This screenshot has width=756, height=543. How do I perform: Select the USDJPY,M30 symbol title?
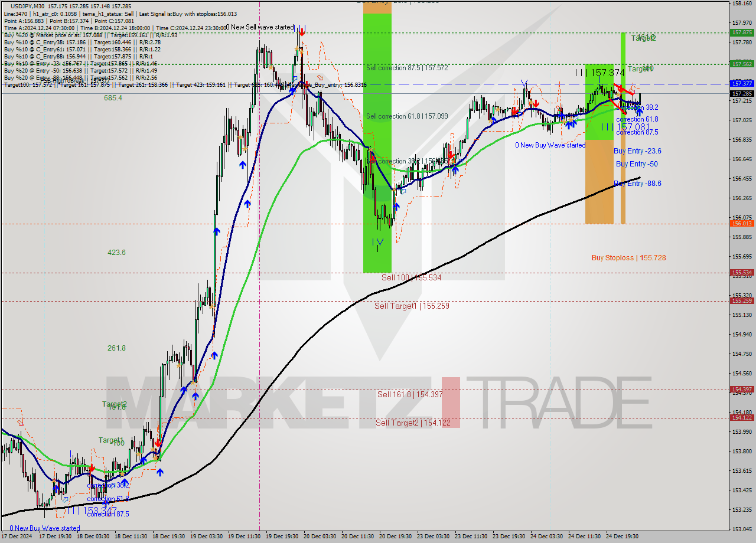pos(27,6)
